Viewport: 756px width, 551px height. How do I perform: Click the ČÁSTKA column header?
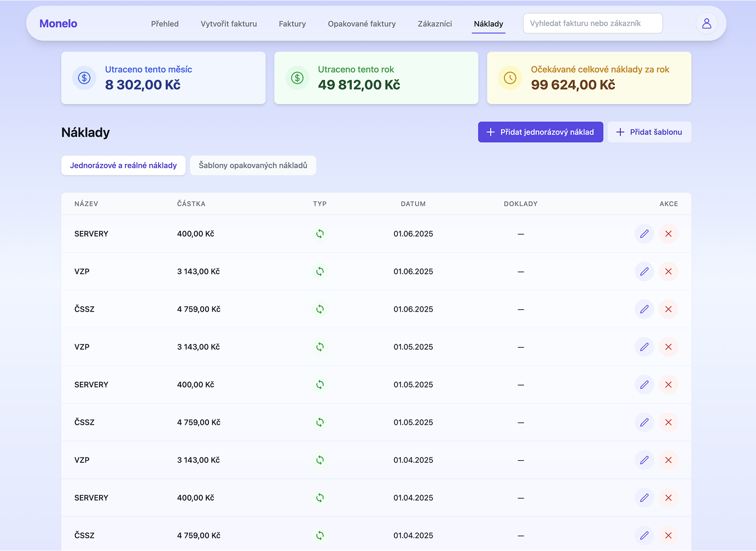click(191, 204)
